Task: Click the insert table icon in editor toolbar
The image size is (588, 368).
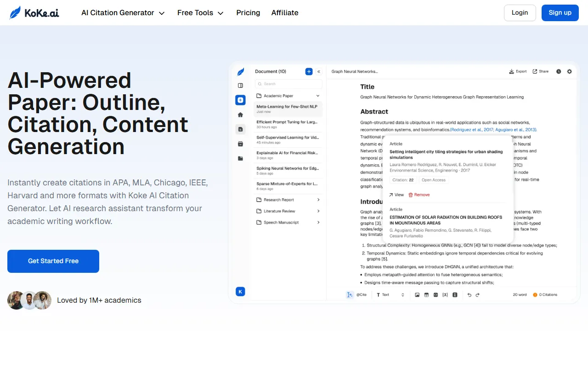Action: [x=426, y=295]
